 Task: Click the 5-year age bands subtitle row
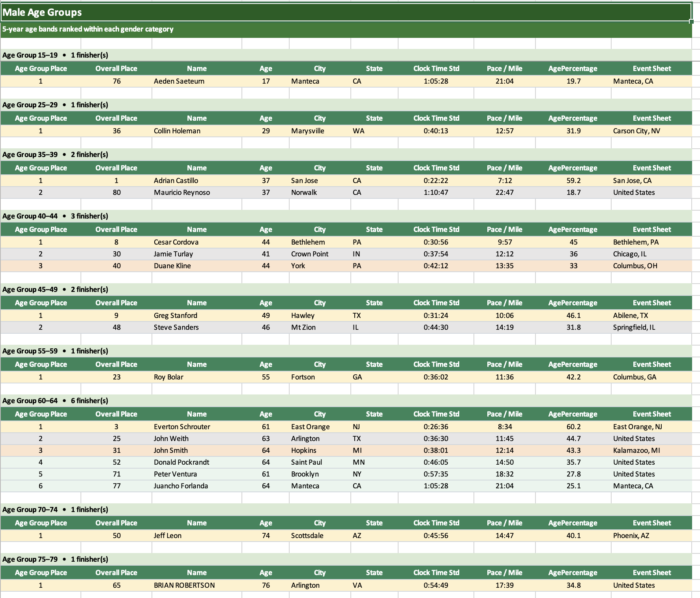pos(88,29)
